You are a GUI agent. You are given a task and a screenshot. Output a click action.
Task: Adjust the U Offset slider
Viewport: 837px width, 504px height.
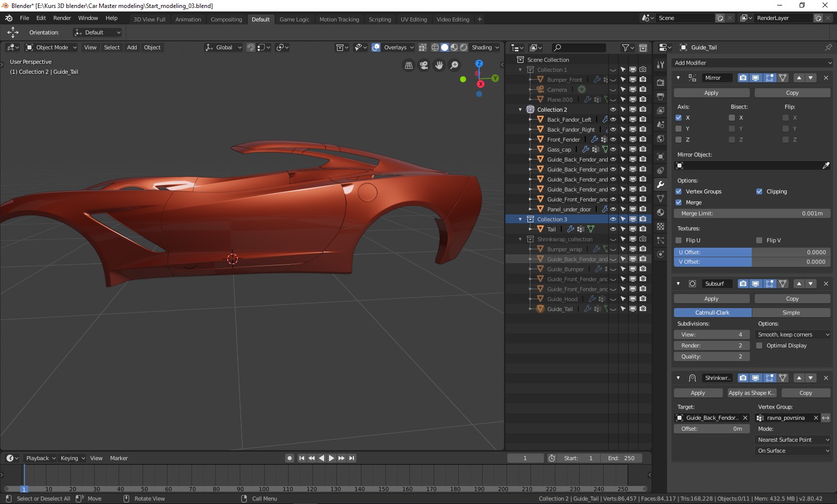pos(752,252)
